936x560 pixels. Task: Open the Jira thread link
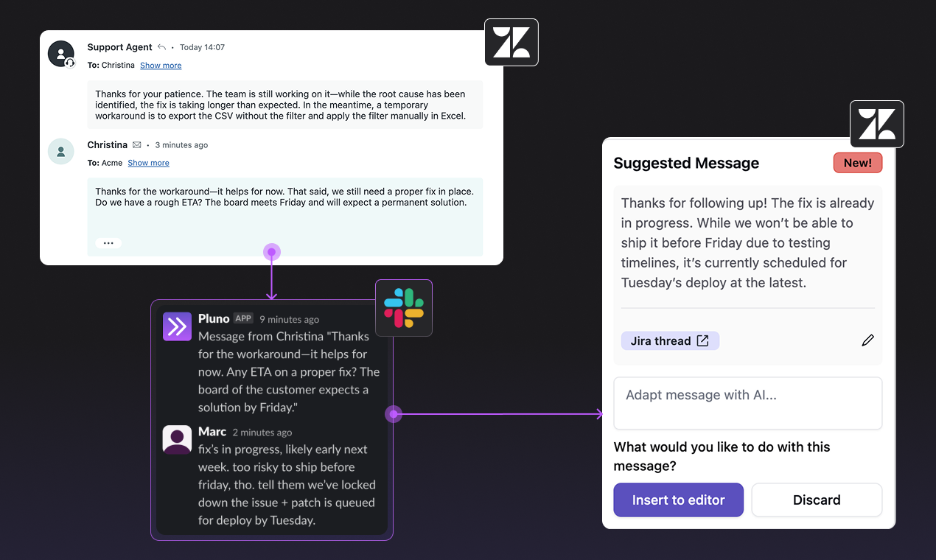[670, 340]
